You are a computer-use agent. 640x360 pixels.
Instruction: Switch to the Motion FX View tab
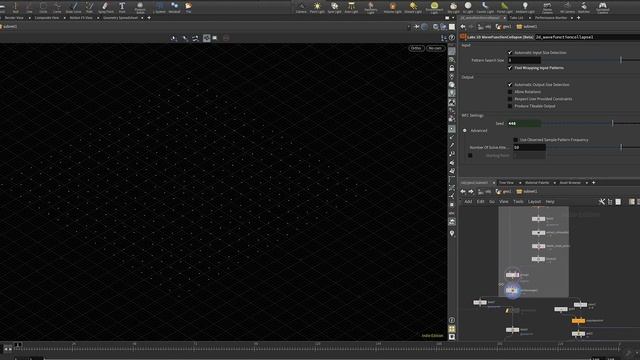tap(81, 18)
